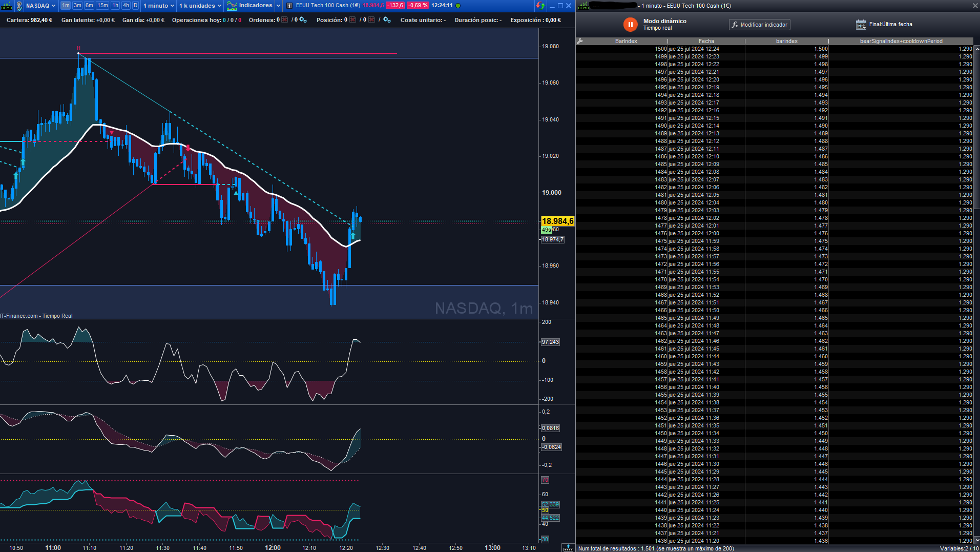
Task: Sort by the Fecha column header
Action: (x=706, y=41)
